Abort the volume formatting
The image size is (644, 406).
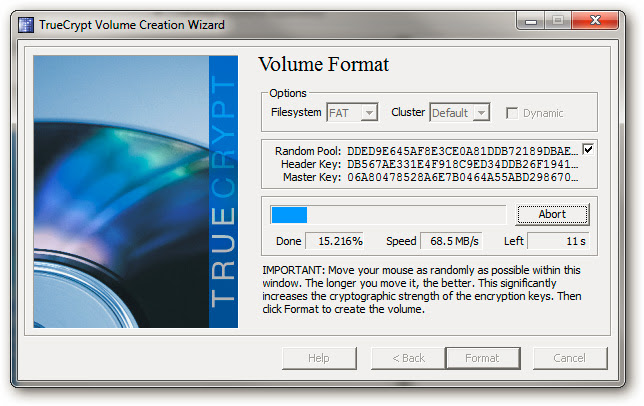(x=552, y=214)
